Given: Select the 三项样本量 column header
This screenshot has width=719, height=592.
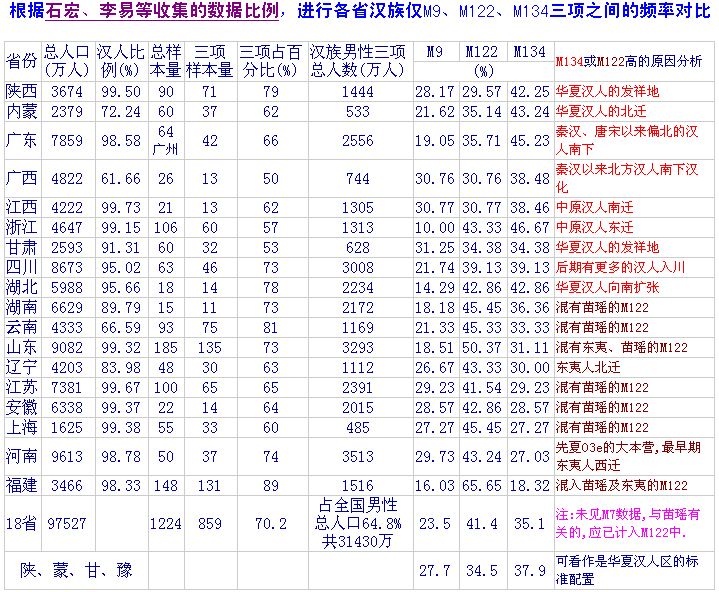Looking at the screenshot, I should (x=210, y=61).
